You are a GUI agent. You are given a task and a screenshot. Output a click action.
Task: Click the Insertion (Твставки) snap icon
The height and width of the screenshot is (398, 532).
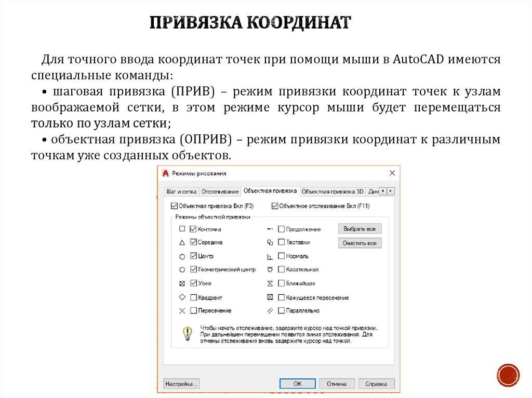pos(270,242)
